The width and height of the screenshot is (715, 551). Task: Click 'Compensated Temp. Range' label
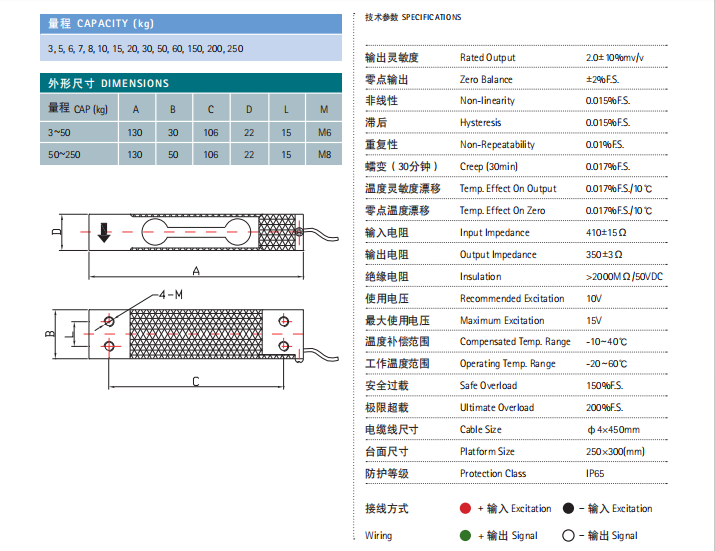(x=515, y=342)
